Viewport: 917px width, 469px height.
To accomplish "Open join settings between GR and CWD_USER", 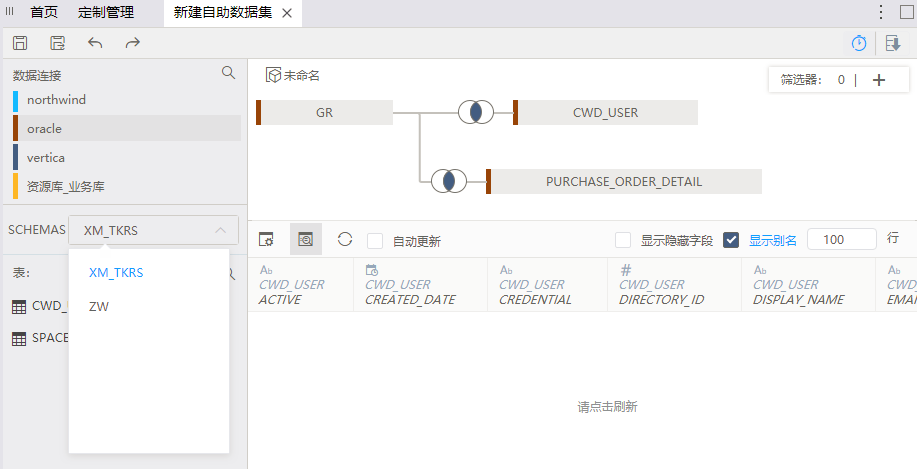I will coord(475,112).
